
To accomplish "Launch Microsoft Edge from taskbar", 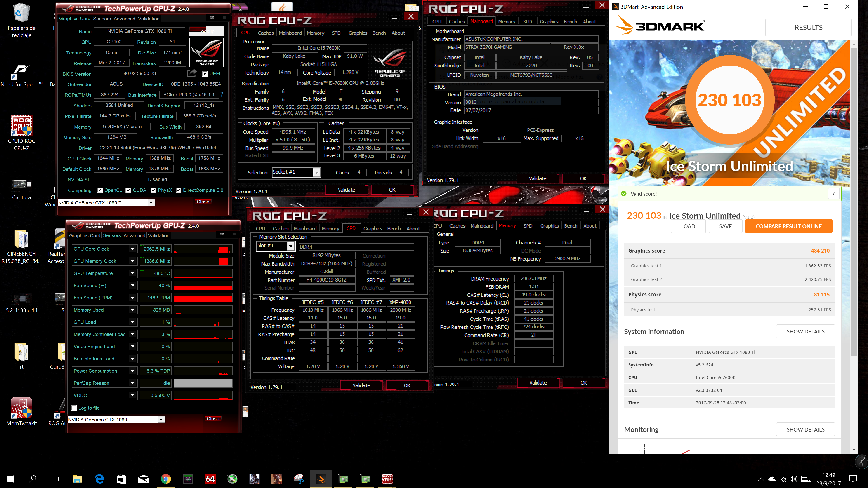I will click(99, 479).
